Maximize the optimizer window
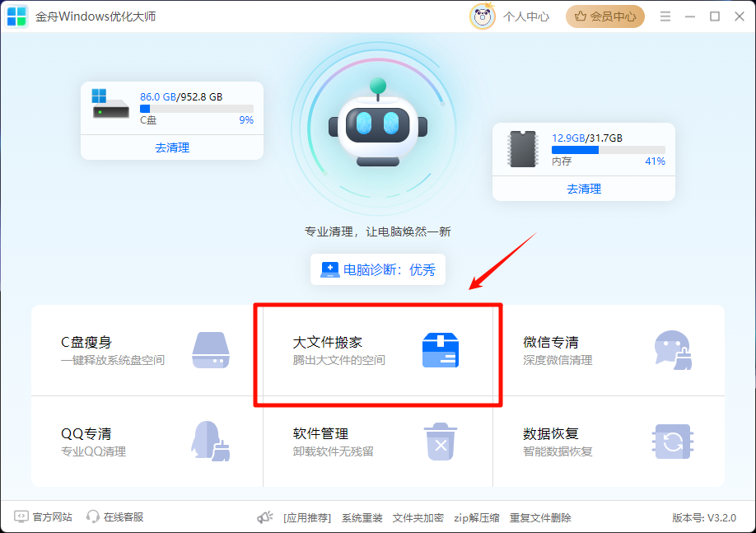Screen dimensions: 756x533 pyautogui.click(x=715, y=16)
